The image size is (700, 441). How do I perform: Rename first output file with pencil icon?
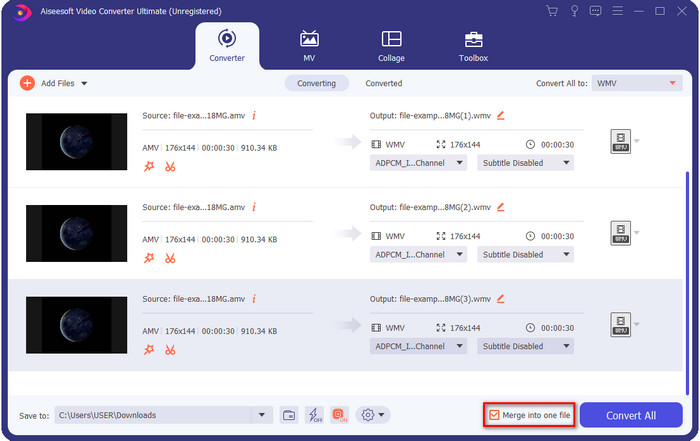click(x=500, y=115)
